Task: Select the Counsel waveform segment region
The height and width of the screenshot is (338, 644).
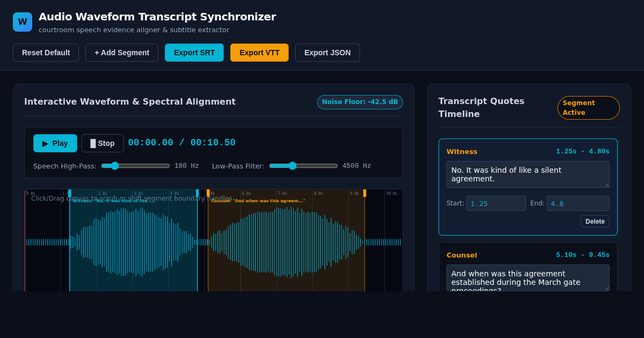Action: [287, 241]
